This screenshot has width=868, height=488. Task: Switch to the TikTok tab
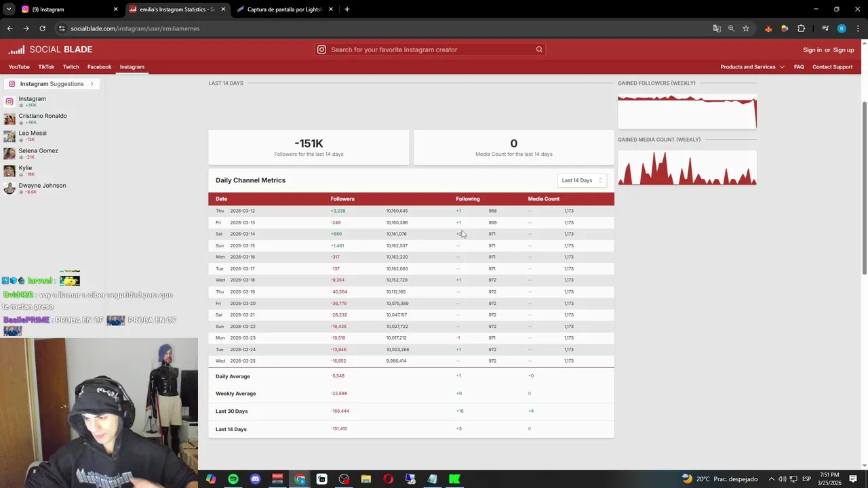(x=46, y=67)
